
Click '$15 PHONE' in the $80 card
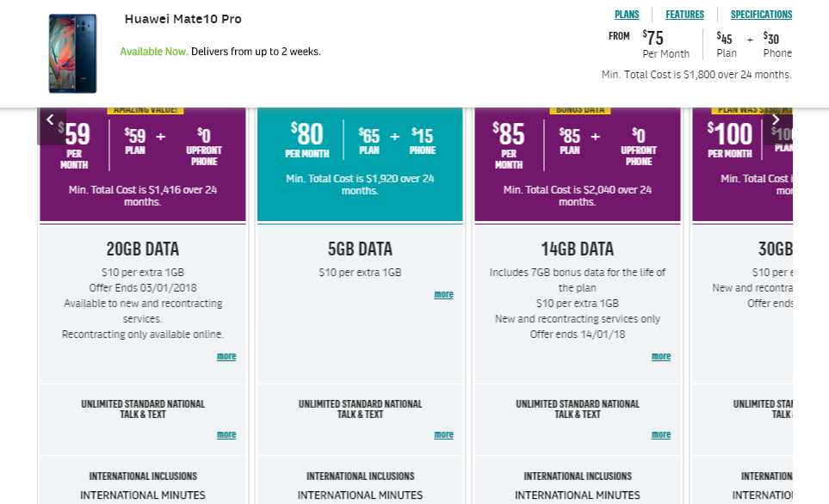click(x=423, y=141)
